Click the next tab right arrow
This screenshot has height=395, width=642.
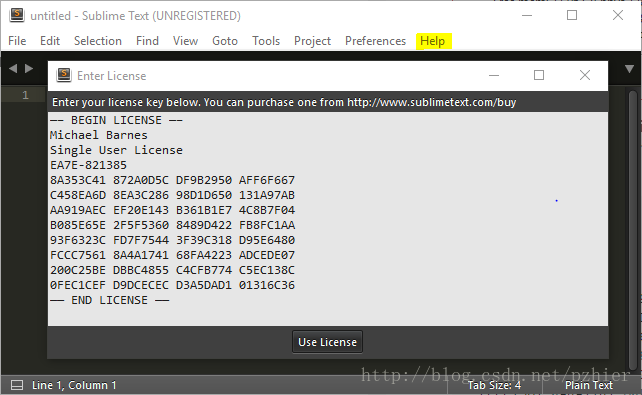pos(29,68)
